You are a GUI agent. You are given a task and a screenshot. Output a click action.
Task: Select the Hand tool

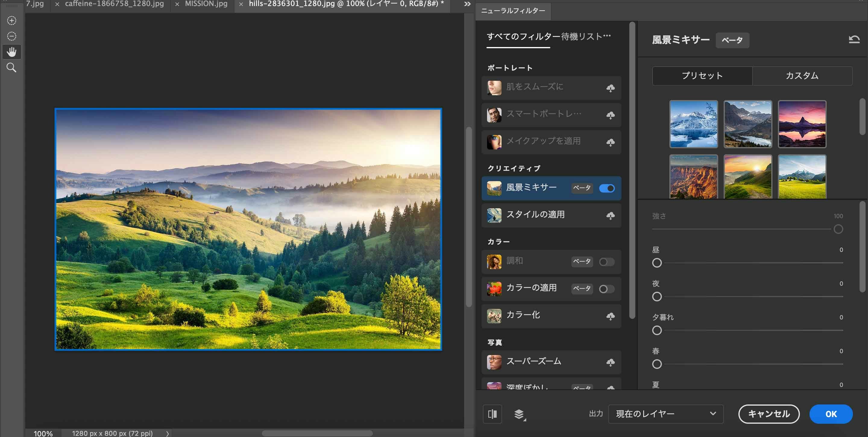[12, 52]
